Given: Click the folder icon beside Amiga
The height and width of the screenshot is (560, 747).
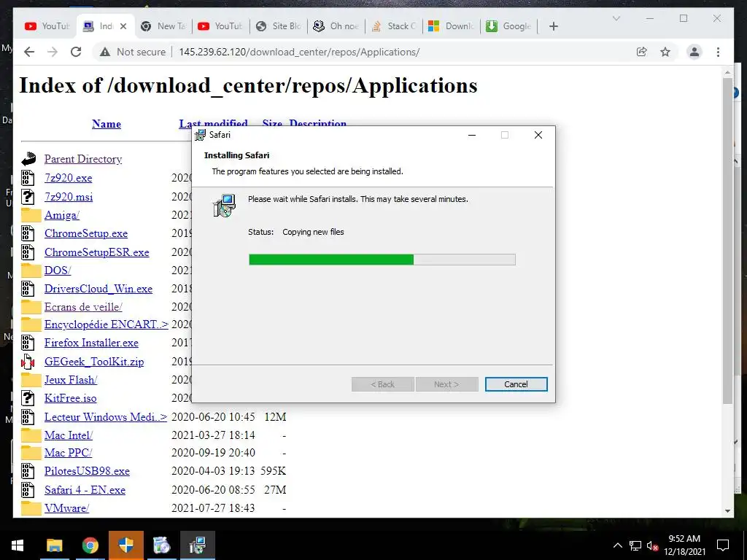Looking at the screenshot, I should click(x=31, y=215).
